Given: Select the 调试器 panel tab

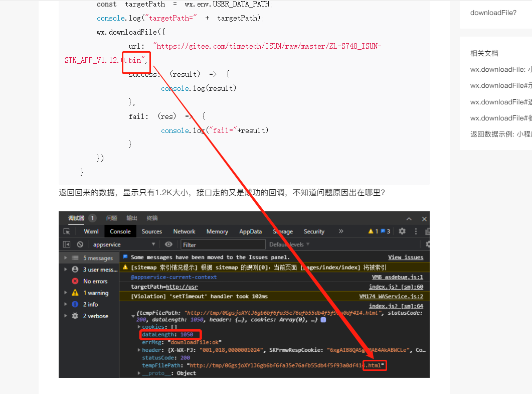Looking at the screenshot, I should coord(76,218).
